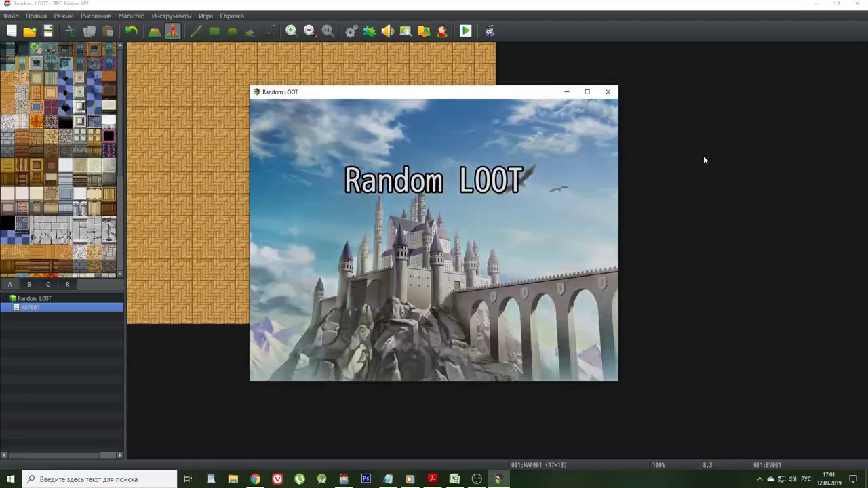Open the Инструменты menu
The width and height of the screenshot is (868, 488).
point(172,16)
